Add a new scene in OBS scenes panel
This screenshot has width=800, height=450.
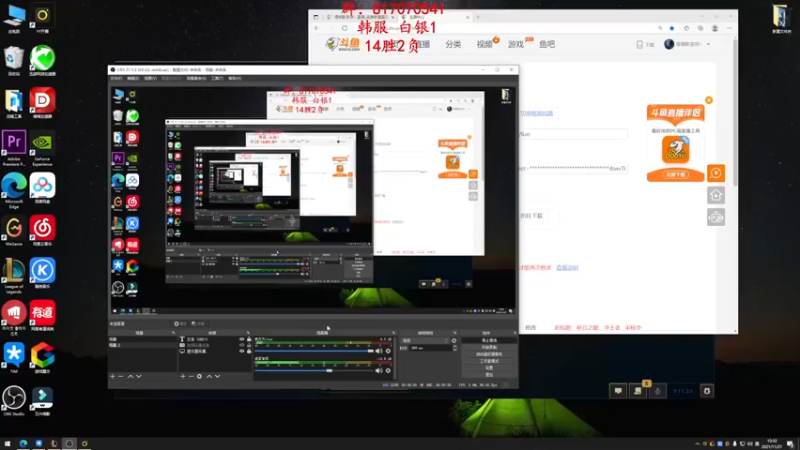coord(113,377)
